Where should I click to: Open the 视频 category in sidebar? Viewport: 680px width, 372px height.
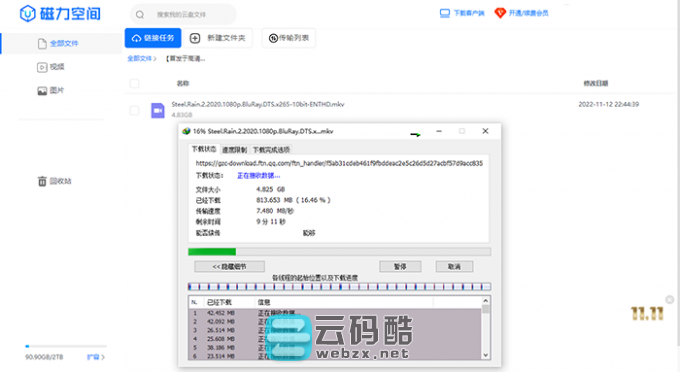pyautogui.click(x=51, y=67)
